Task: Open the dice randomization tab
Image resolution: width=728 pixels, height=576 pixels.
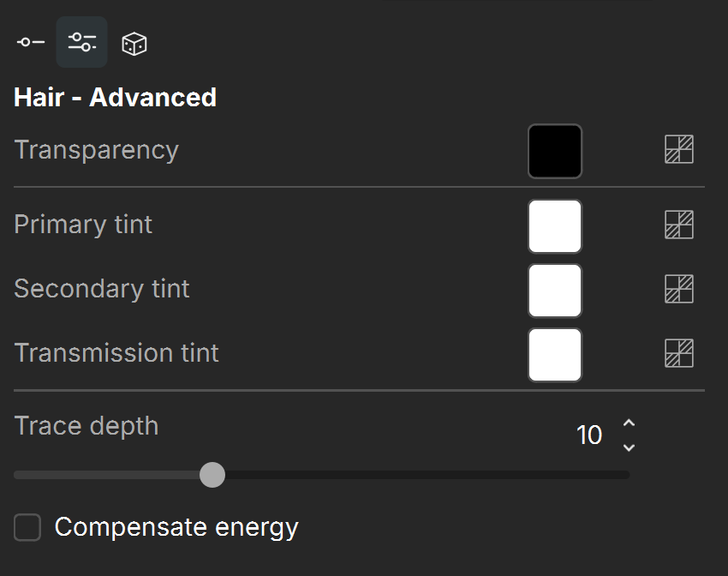Action: (x=134, y=44)
